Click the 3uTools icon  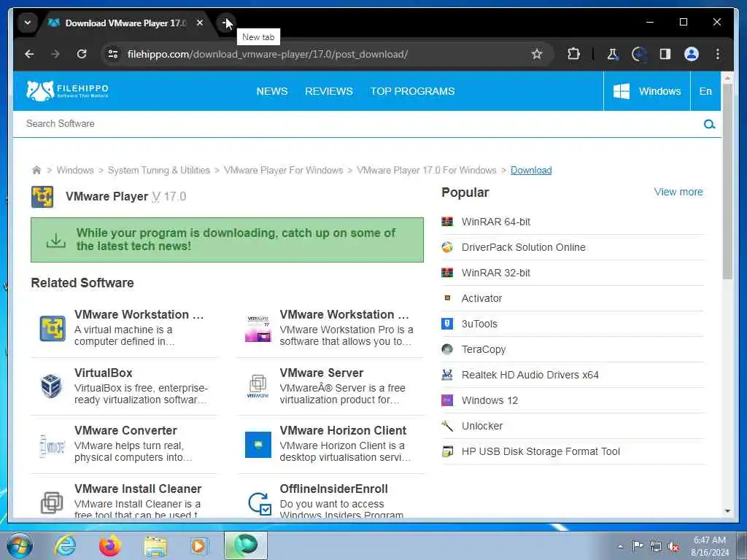(x=447, y=324)
